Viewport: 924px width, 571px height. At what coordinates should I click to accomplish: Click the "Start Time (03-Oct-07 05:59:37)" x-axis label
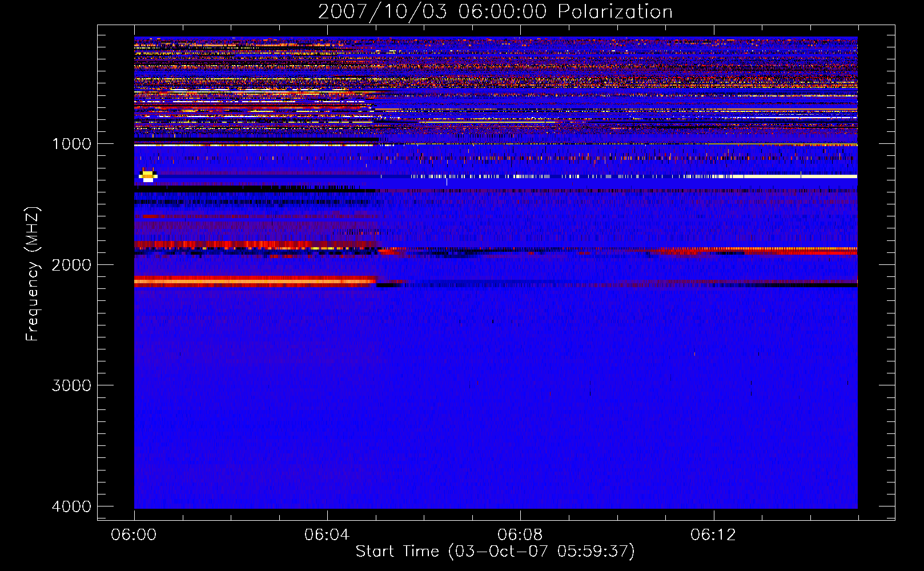495,552
